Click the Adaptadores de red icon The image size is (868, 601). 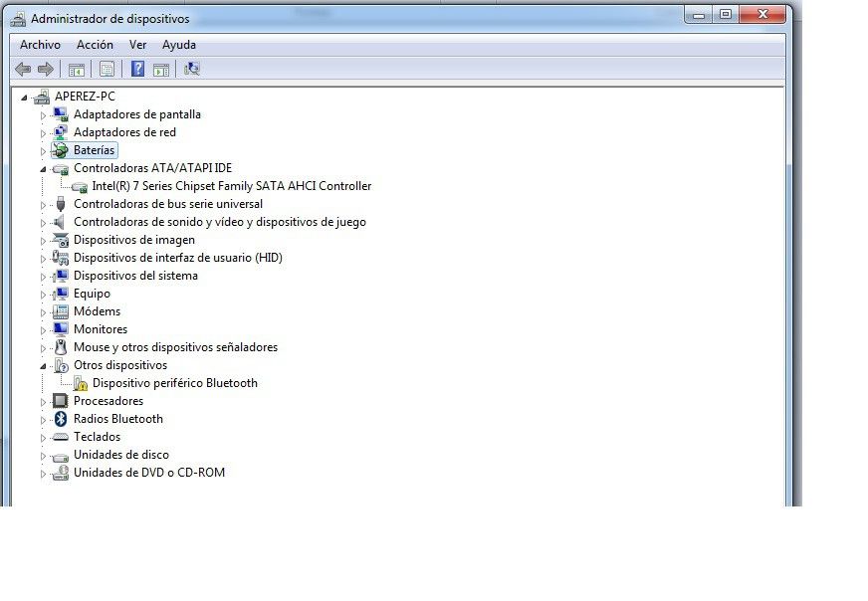61,132
